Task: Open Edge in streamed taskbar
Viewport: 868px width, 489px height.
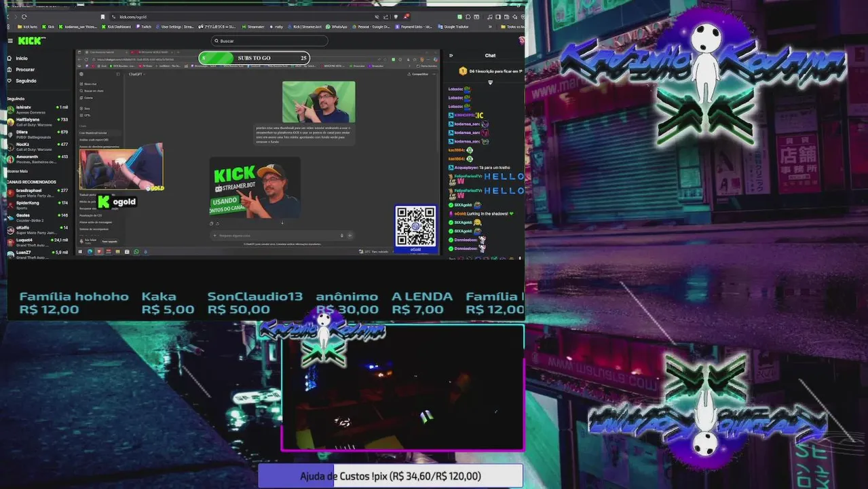Action: click(x=90, y=252)
